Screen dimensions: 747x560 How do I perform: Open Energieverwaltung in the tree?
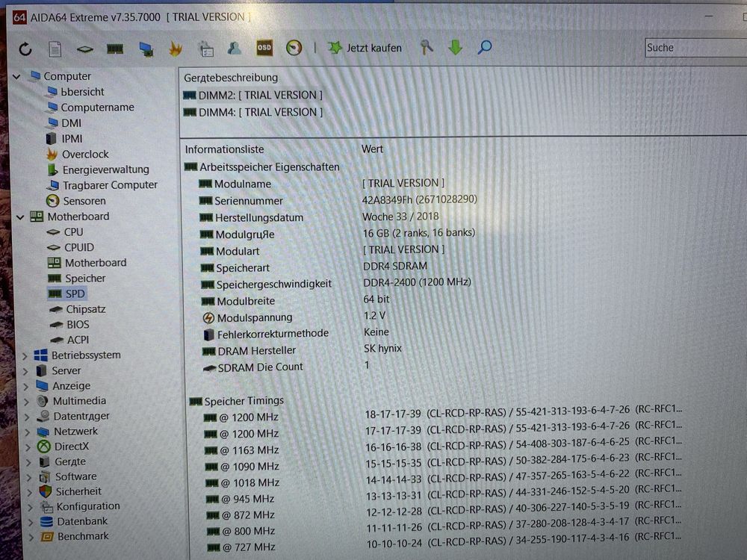(106, 169)
